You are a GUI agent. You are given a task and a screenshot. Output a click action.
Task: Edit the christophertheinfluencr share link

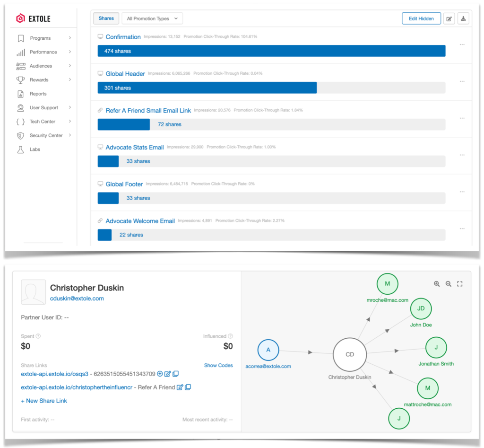180,387
